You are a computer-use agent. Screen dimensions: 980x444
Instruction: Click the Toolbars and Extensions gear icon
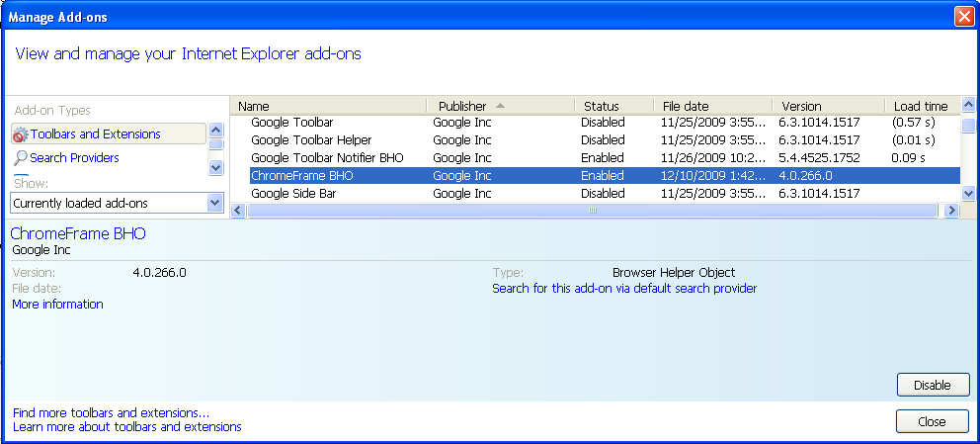coord(21,134)
